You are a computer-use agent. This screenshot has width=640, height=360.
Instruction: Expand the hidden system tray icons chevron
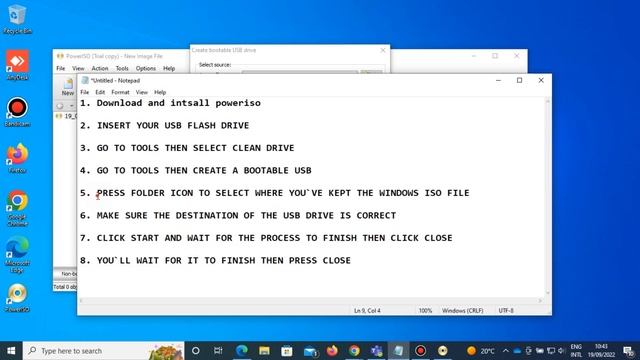(x=505, y=351)
